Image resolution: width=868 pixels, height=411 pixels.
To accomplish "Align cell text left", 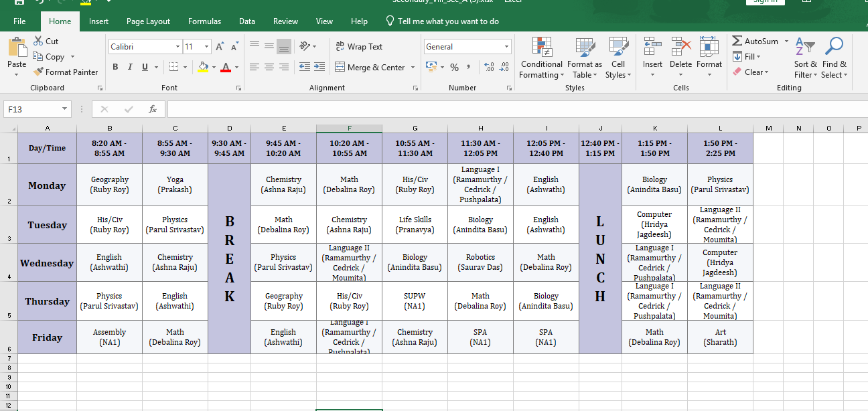I will pyautogui.click(x=255, y=67).
